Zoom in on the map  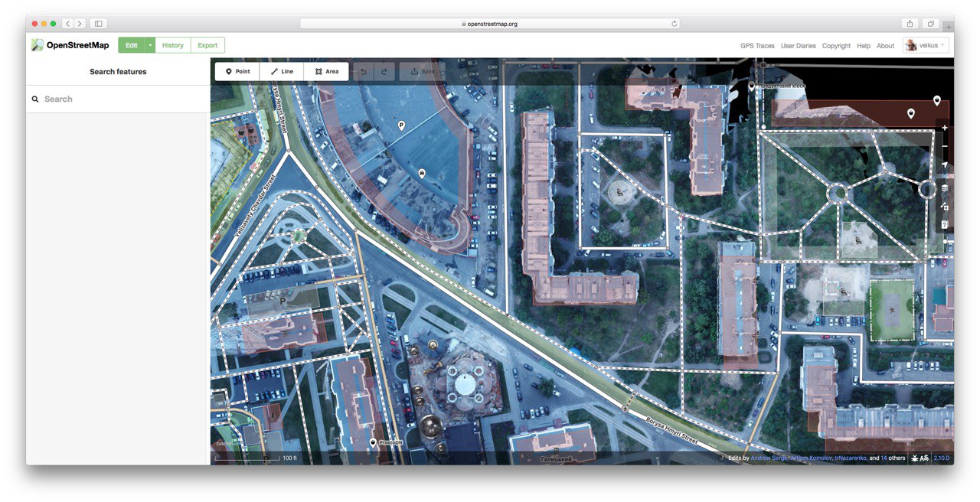tap(945, 128)
